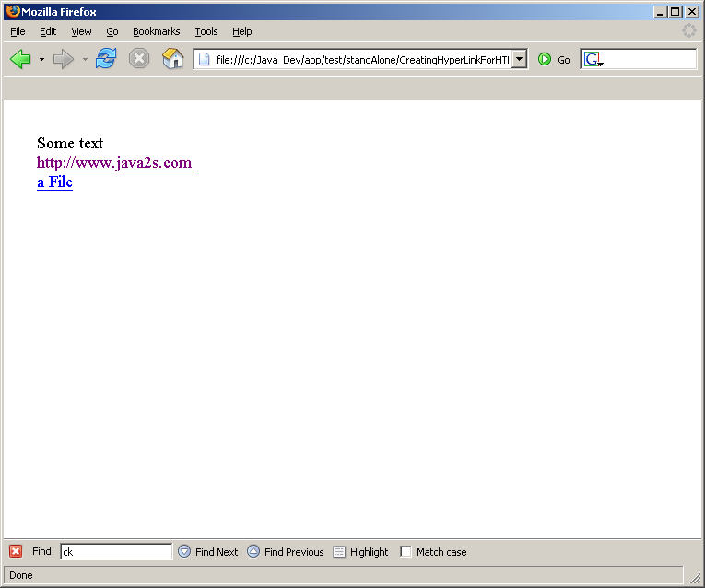The width and height of the screenshot is (705, 588).
Task: Enable the Match case checkbox
Action: point(405,551)
